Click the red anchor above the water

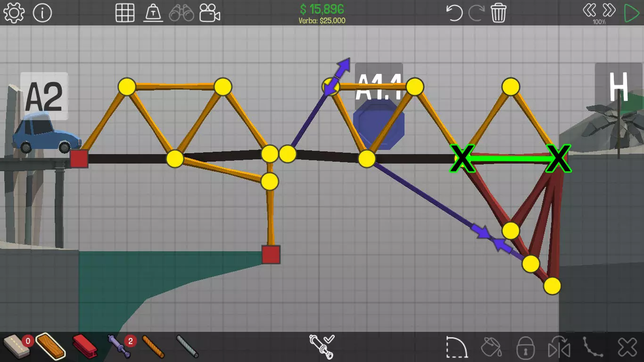pyautogui.click(x=271, y=255)
